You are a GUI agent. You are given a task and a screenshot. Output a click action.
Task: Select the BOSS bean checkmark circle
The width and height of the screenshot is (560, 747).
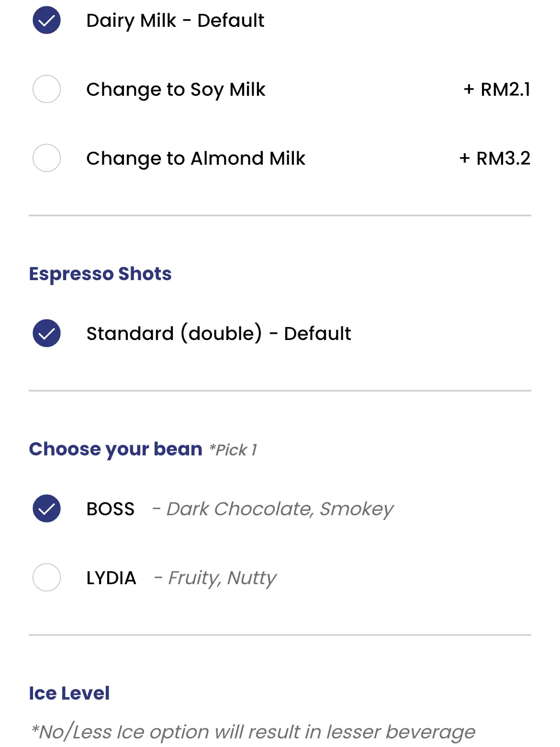[46, 509]
